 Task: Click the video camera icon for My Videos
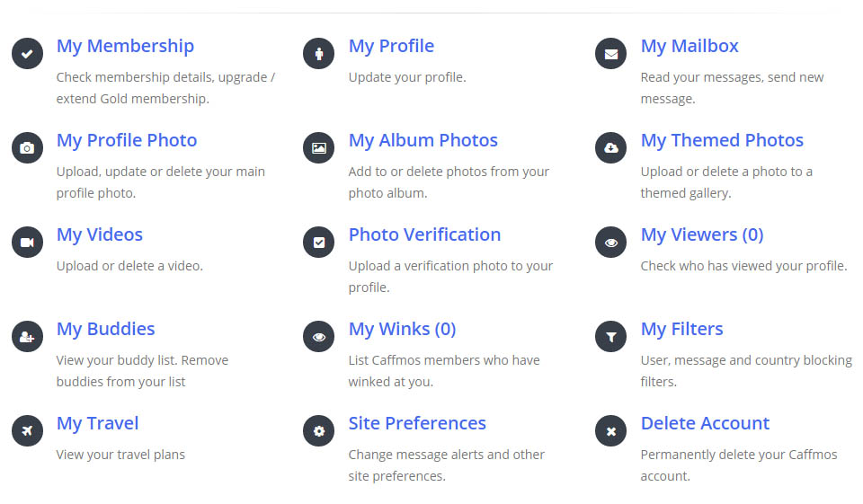click(x=27, y=243)
